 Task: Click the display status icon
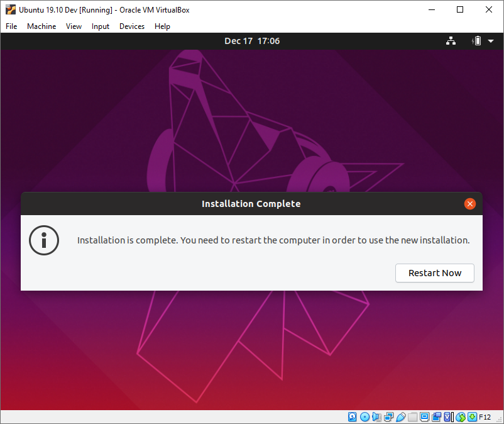point(424,417)
